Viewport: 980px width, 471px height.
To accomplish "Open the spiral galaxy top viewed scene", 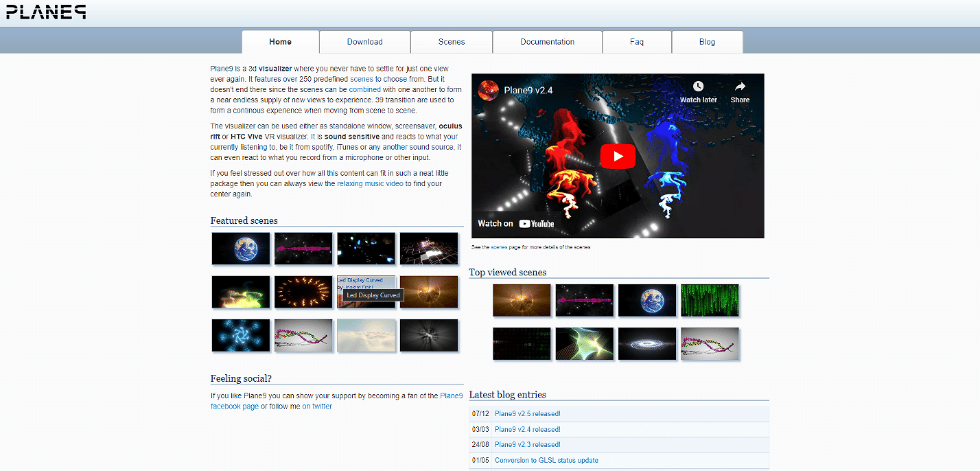I will pyautogui.click(x=647, y=343).
